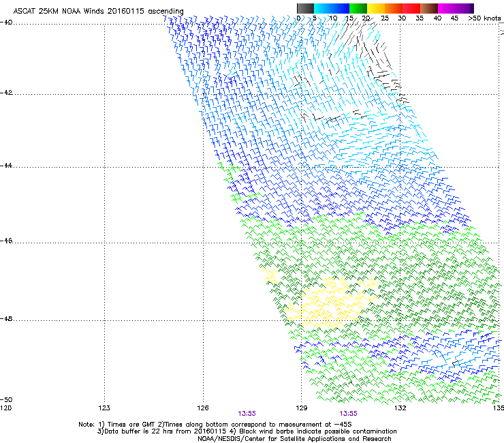504x443 pixels.
Task: Click the '-42' latitude axis label
Action: pos(6,93)
